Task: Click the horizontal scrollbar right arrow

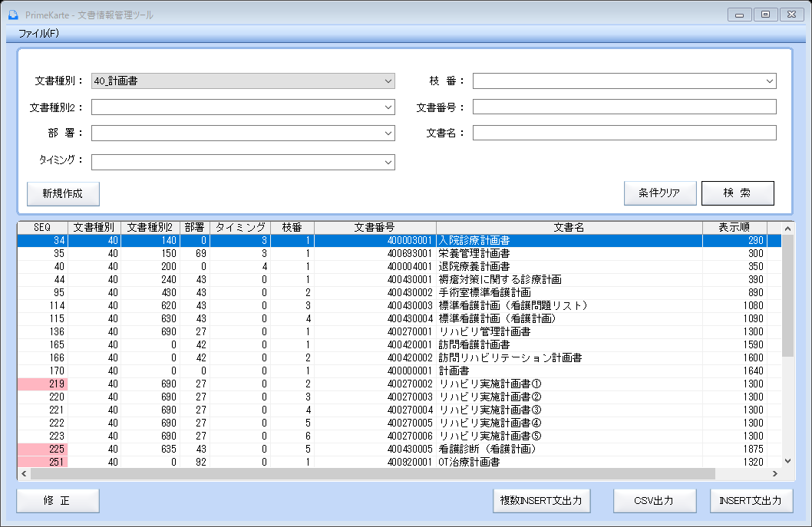Action: pos(774,473)
